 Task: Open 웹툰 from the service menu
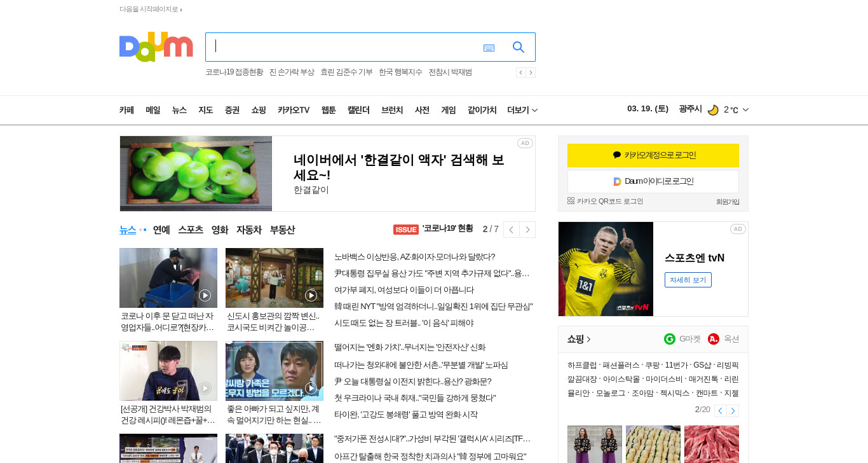tap(329, 110)
